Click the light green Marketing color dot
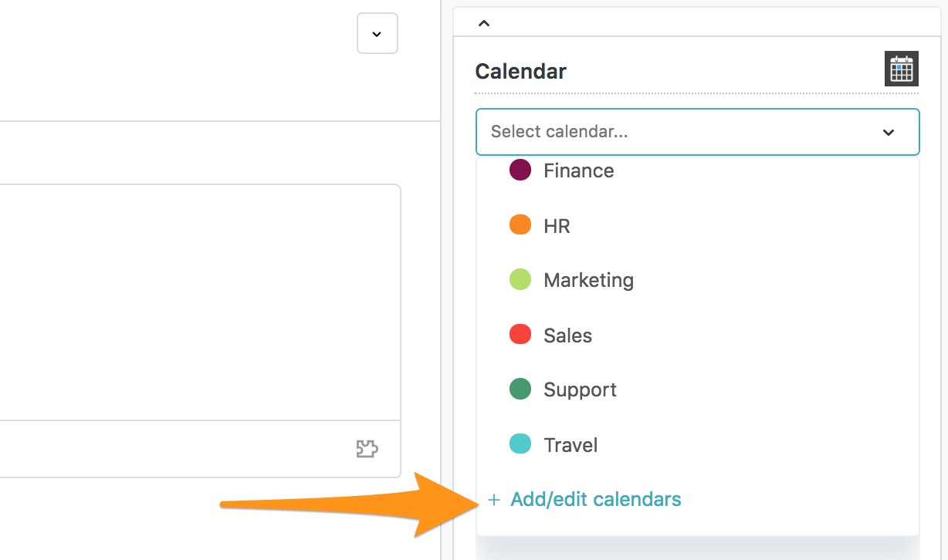The height and width of the screenshot is (560, 948). 520,279
